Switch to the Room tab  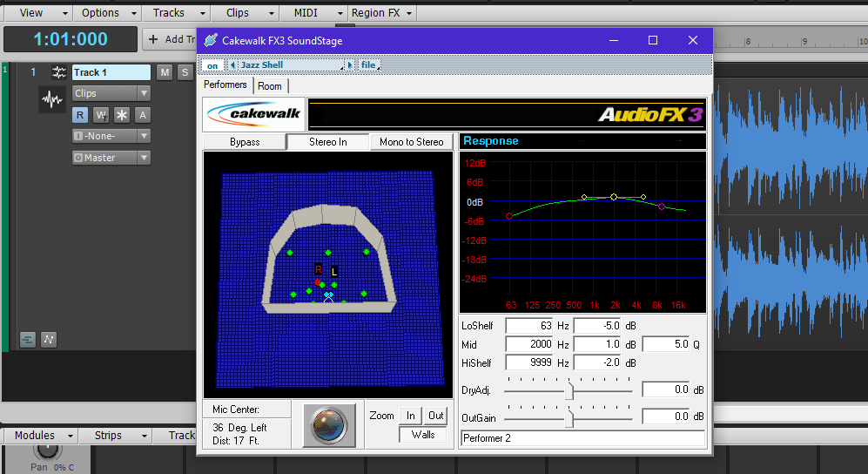click(270, 86)
